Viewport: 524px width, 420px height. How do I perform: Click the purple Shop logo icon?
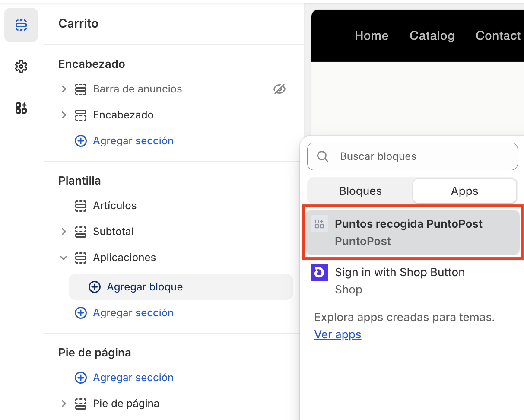(319, 272)
